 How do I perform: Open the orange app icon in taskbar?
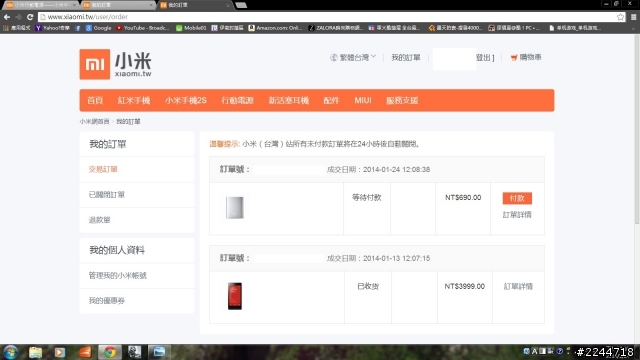point(85,352)
